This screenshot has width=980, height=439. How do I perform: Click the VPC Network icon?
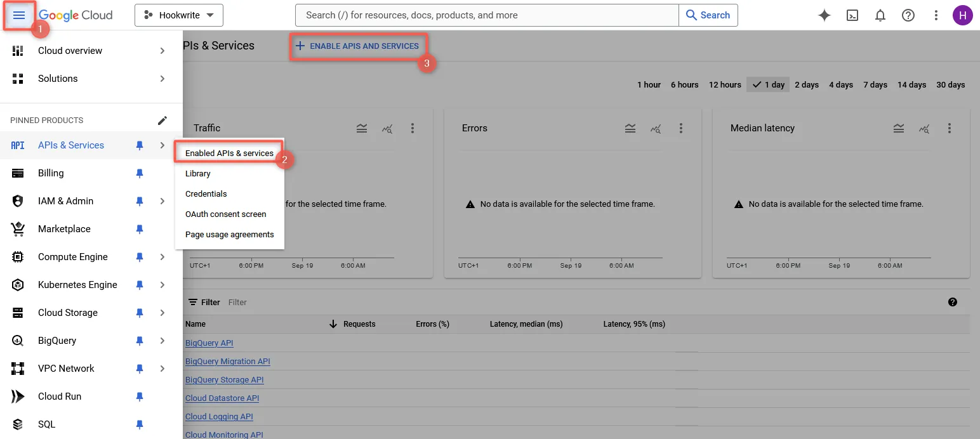[18, 369]
